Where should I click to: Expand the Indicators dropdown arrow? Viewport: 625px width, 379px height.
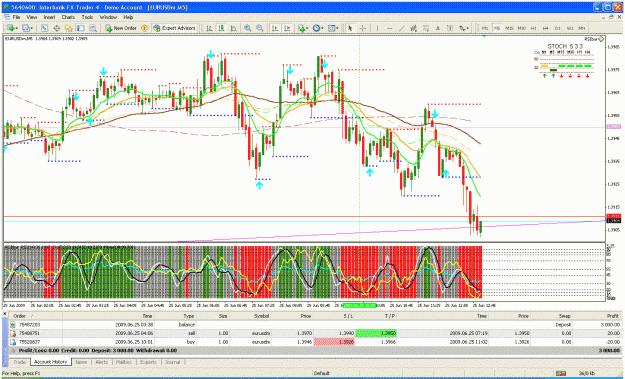(308, 28)
